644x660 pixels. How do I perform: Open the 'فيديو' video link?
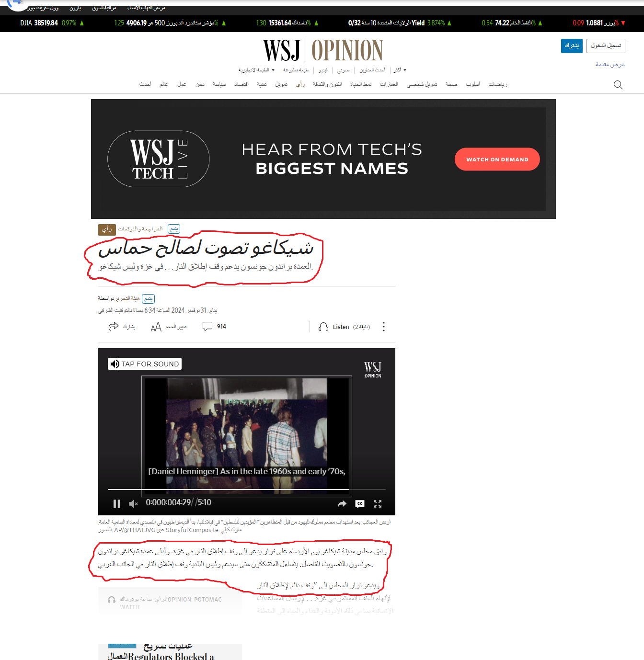point(323,70)
